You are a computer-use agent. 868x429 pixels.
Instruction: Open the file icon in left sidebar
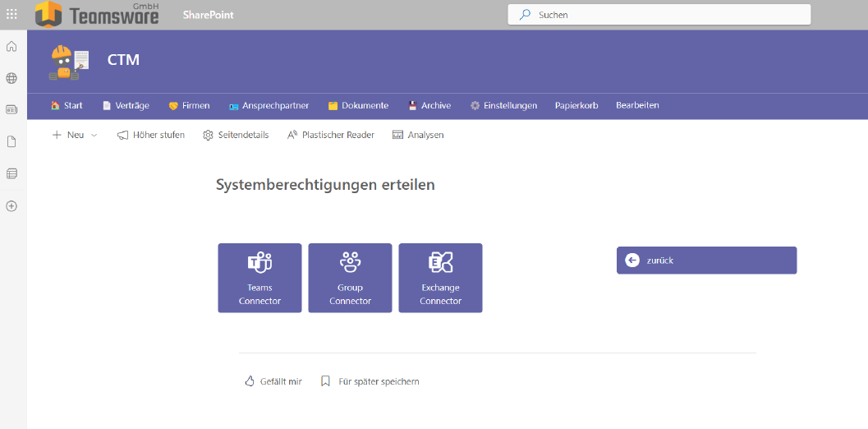[11, 141]
